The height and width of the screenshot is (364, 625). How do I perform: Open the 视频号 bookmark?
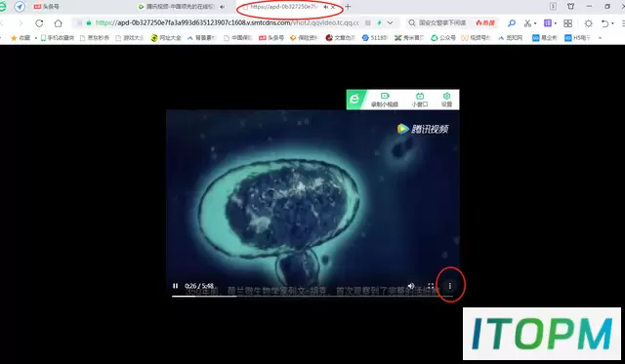[476, 38]
